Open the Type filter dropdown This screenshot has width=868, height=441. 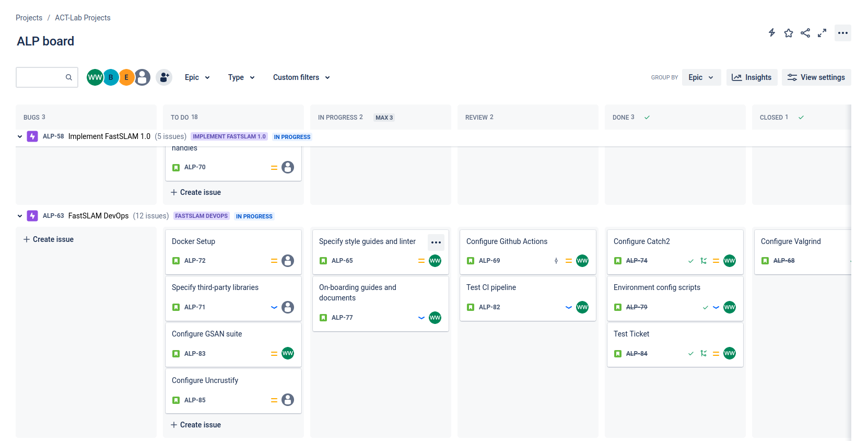tap(241, 77)
